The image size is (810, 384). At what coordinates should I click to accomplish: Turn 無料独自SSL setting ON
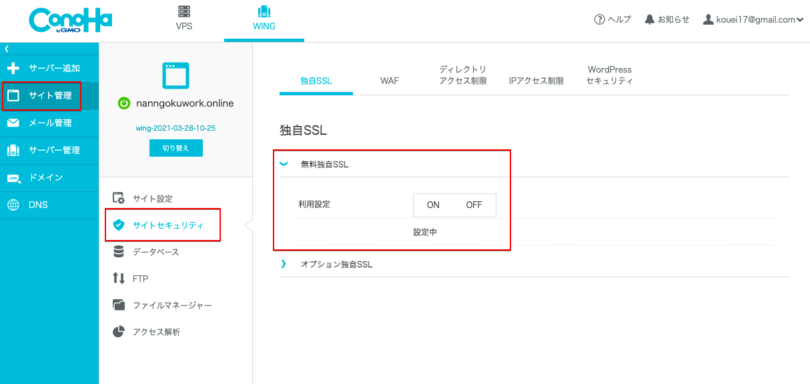(x=433, y=205)
